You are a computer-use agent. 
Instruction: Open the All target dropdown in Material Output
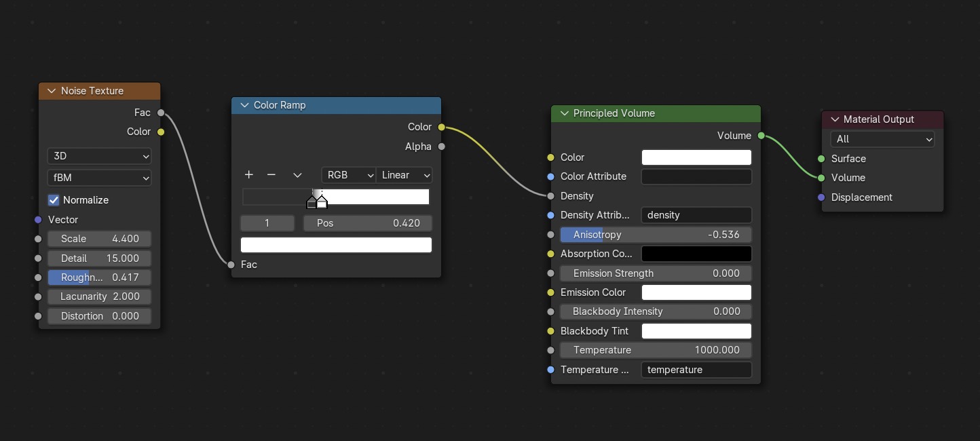(x=882, y=139)
